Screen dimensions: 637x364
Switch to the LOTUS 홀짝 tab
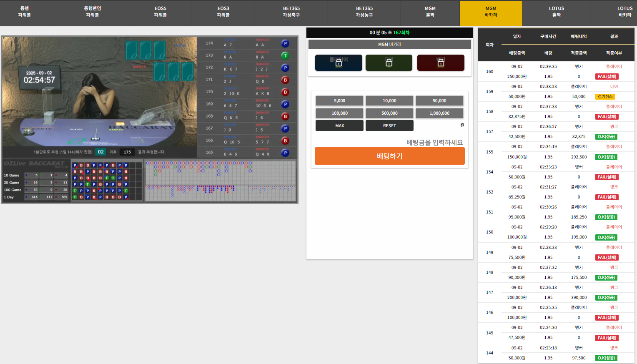[x=556, y=12]
